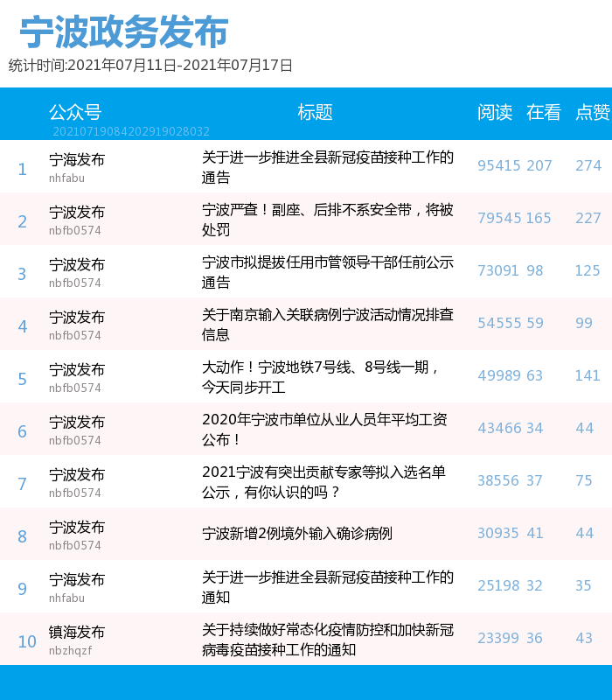The width and height of the screenshot is (612, 700).
Task: Click 在看 value 165 in rank 2
Action: pyautogui.click(x=539, y=218)
